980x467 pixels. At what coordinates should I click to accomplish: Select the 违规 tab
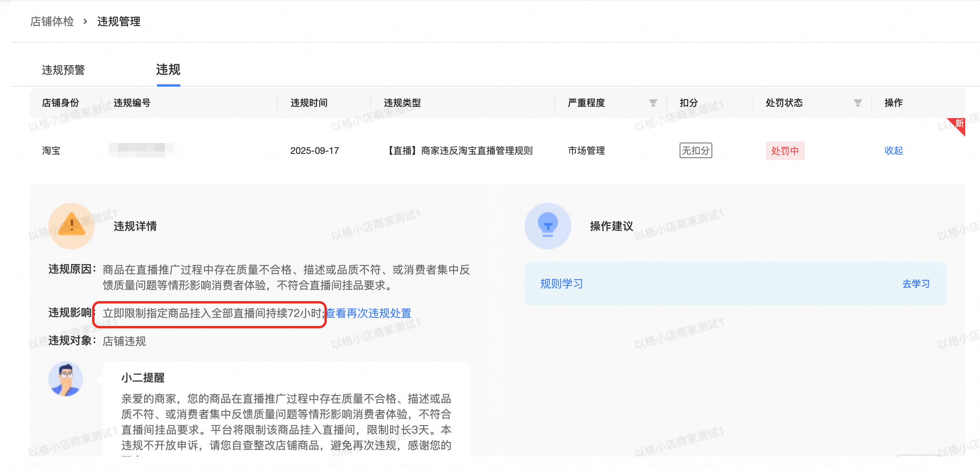(x=168, y=70)
